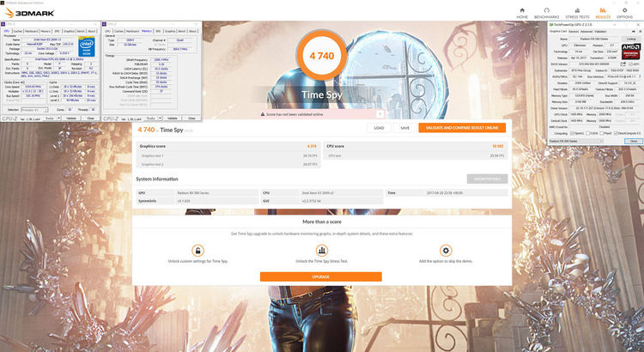Open Tools dropdown arrow in right CPU-Z window
The image size is (644, 352).
click(161, 118)
